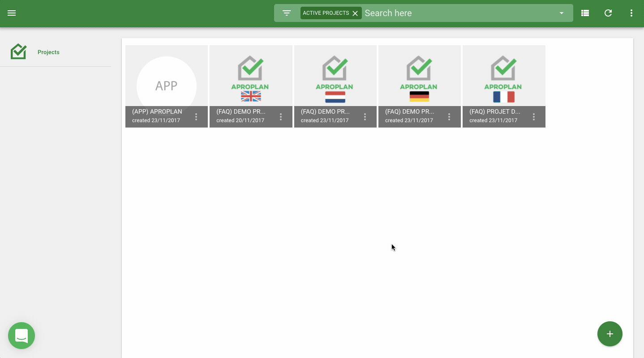Click the Search here input field
This screenshot has height=358, width=644.
coord(459,13)
